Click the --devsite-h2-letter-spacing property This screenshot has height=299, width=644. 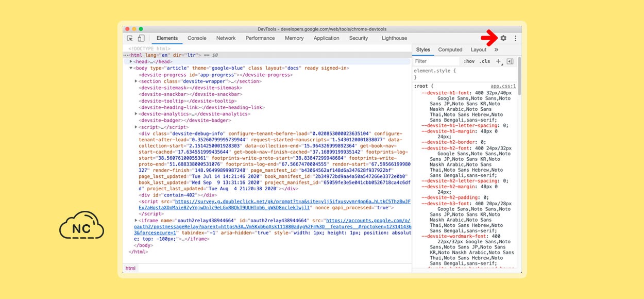pos(461,181)
